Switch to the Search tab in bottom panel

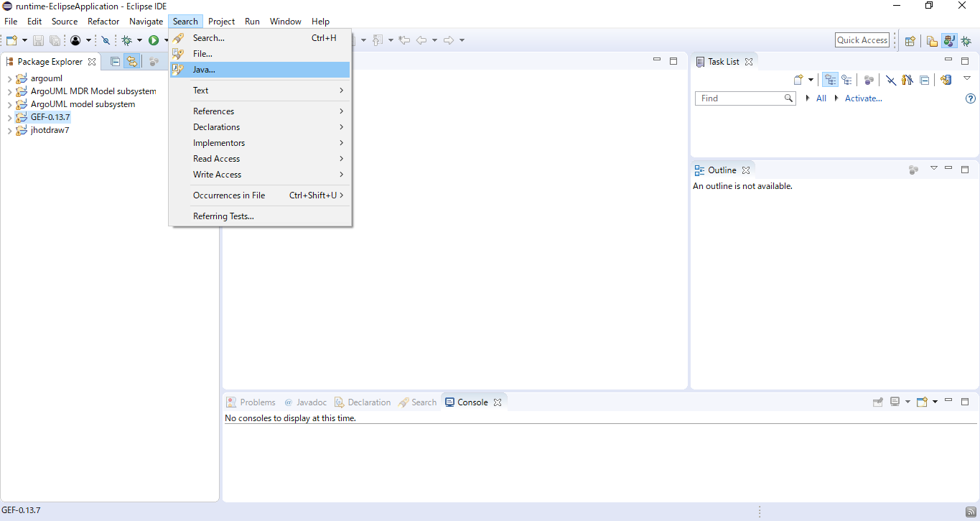[x=417, y=402]
